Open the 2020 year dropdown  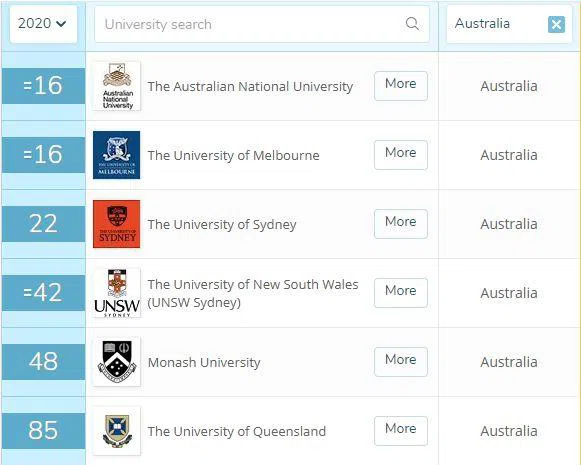[x=43, y=24]
